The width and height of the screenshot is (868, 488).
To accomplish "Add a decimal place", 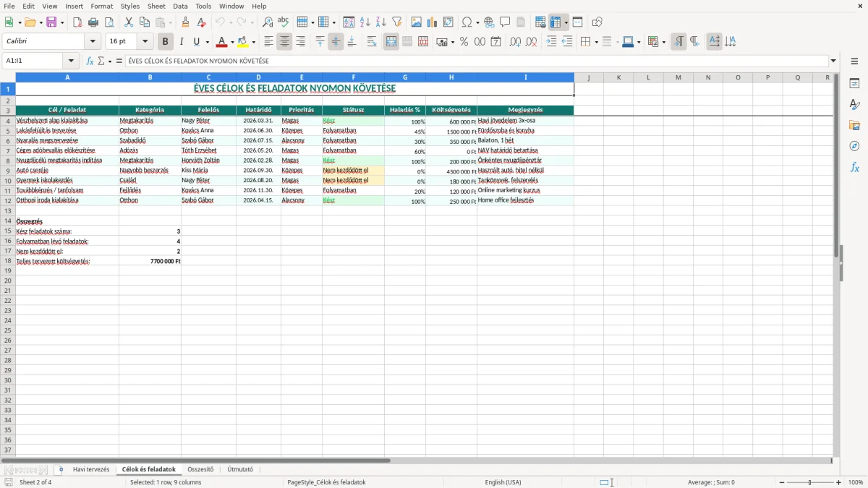I will [515, 42].
